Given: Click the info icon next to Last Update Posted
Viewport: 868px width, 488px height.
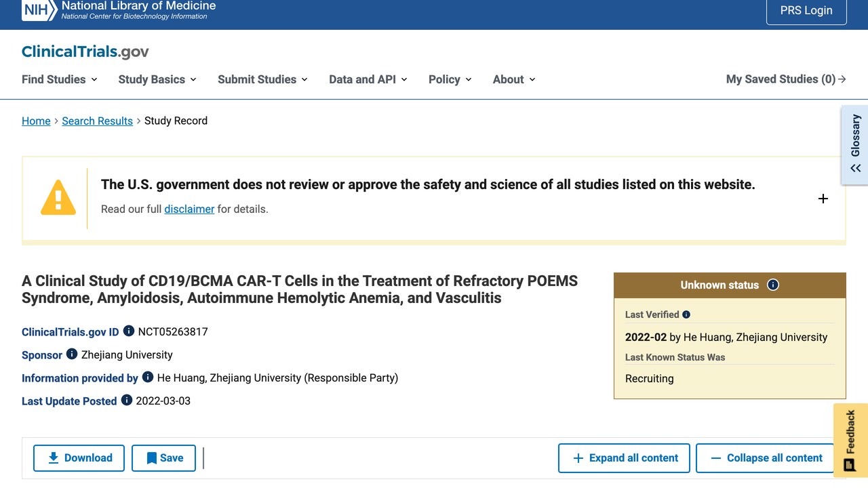Looking at the screenshot, I should pyautogui.click(x=127, y=401).
